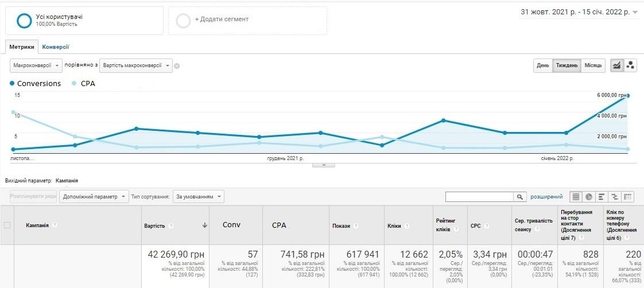Click the Кліки column help icon
Screen dimensions: 644x288
pos(406,226)
